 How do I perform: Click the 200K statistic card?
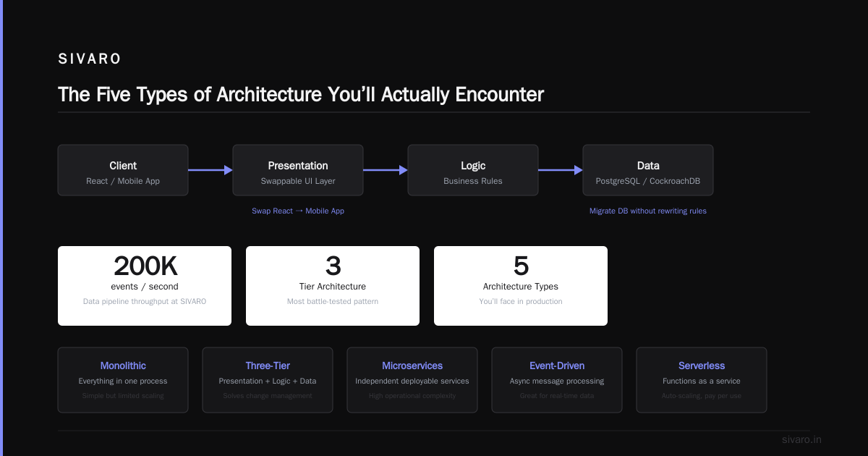tap(145, 286)
